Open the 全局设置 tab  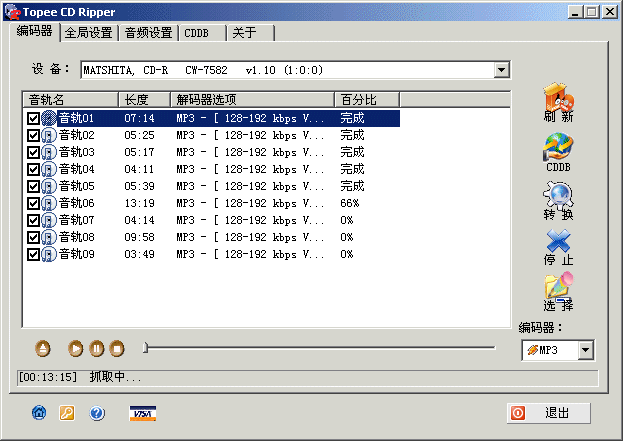pyautogui.click(x=89, y=33)
